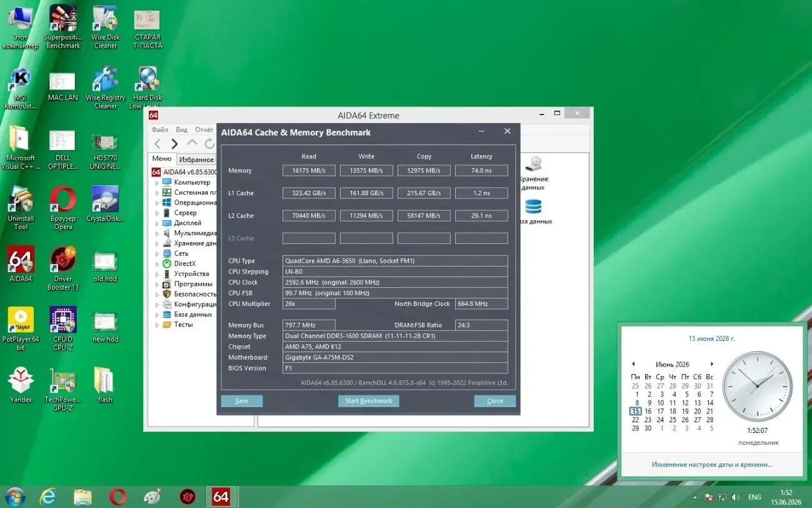Image resolution: width=812 pixels, height=508 pixels.
Task: Expand the Мультимедиа tree node
Action: (x=157, y=233)
